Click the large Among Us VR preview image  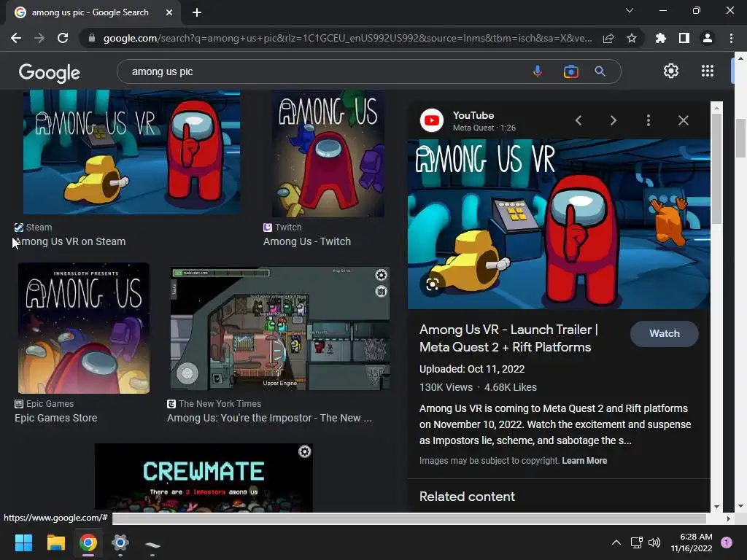pos(559,224)
